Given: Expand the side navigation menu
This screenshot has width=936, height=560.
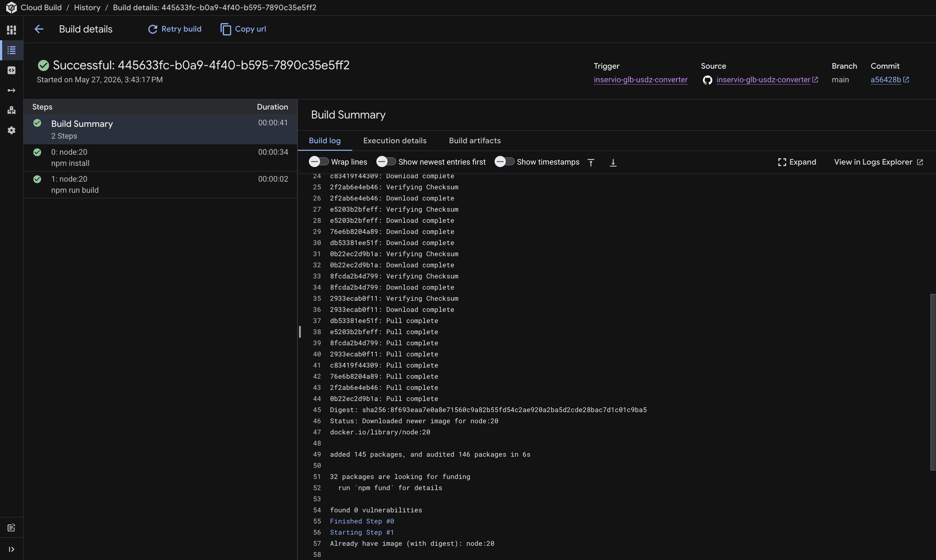Looking at the screenshot, I should [x=11, y=549].
